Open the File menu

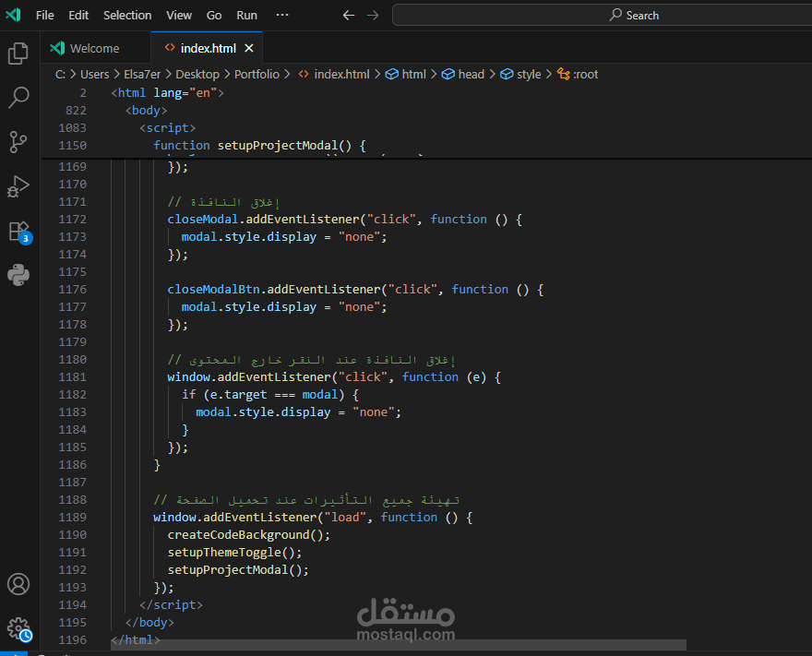click(44, 16)
